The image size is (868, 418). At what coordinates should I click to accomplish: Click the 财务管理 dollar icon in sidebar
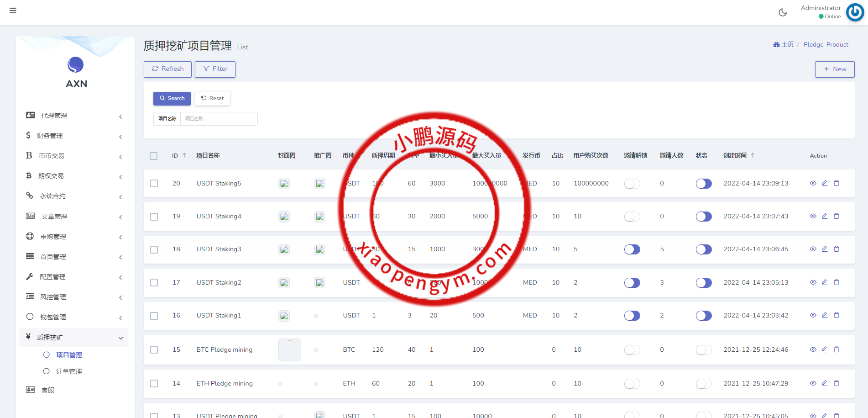click(x=27, y=135)
